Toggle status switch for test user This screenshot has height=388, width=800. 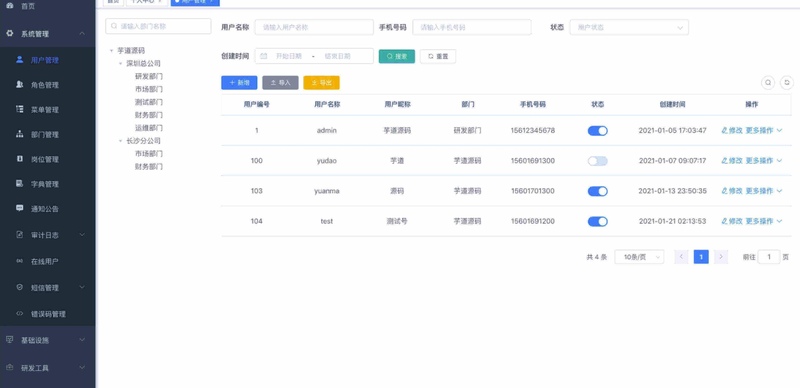597,221
